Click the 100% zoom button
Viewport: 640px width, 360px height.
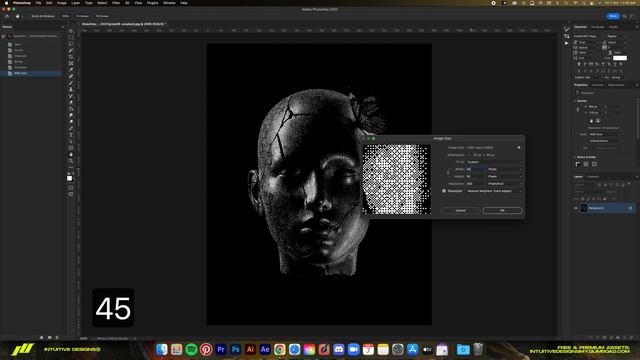click(65, 16)
